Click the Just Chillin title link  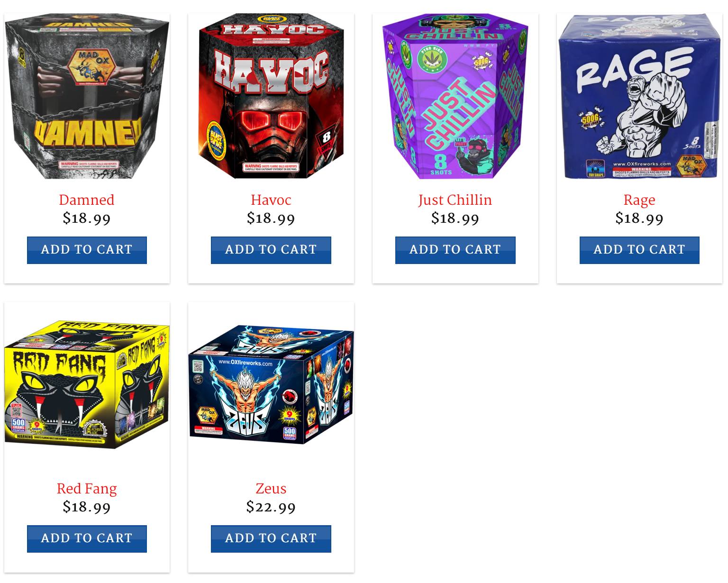click(455, 200)
